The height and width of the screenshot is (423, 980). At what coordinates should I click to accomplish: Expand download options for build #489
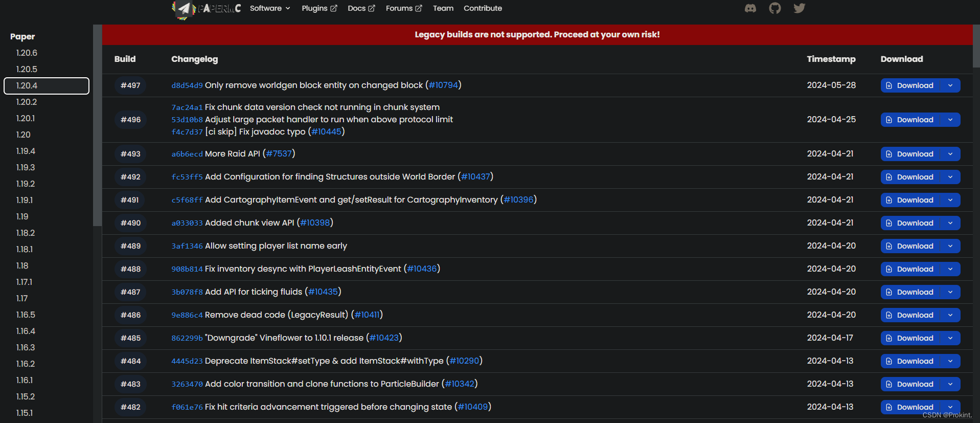pos(950,246)
